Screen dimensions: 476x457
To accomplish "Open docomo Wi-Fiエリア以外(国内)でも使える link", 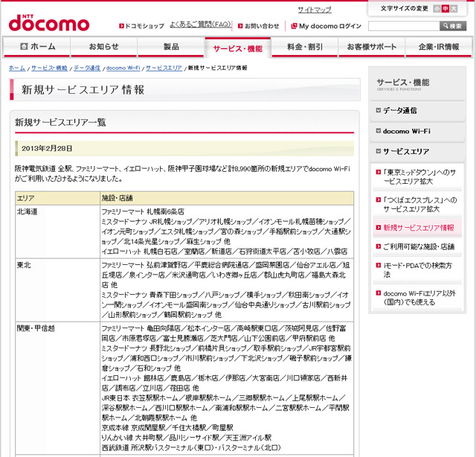I will (419, 298).
